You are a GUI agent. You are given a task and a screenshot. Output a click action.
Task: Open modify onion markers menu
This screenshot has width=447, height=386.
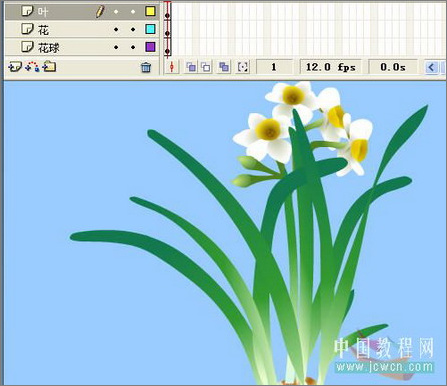tap(243, 67)
